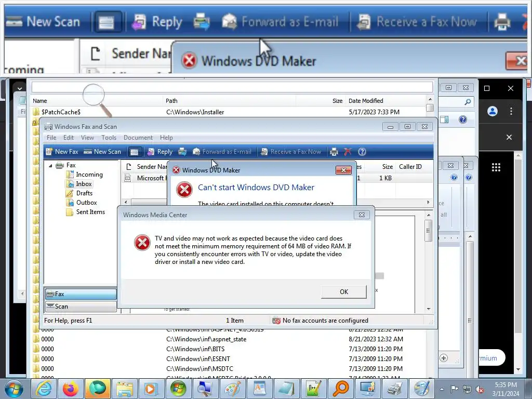Switch to Scan view in bottom-left pane

[x=81, y=307]
